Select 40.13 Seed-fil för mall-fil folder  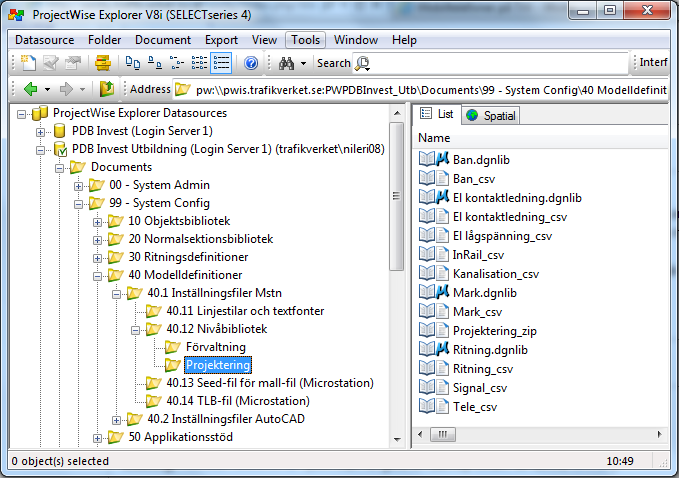270,383
